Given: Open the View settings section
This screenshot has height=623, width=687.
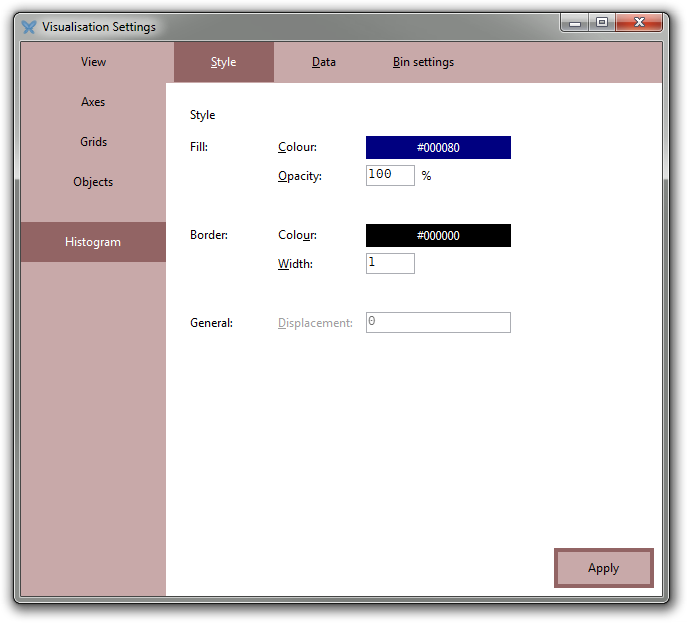Looking at the screenshot, I should pos(93,62).
